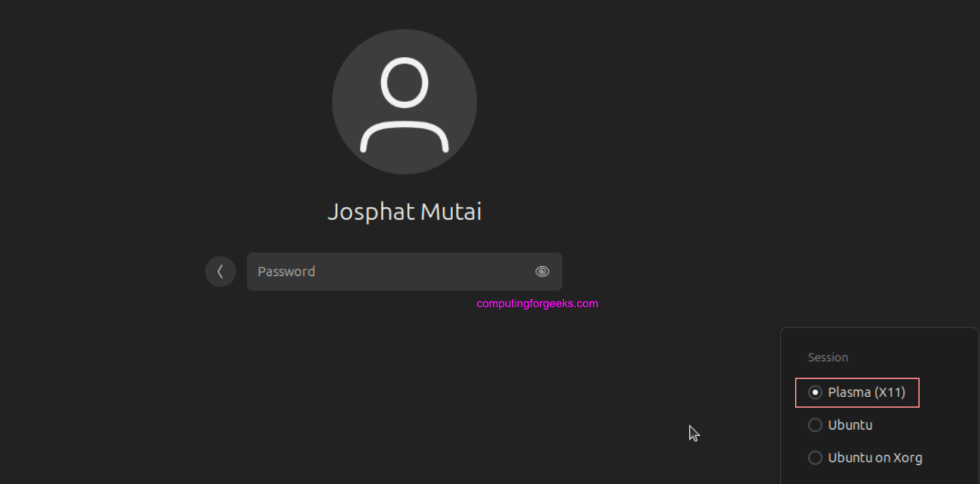Click the Plasma (X11) session radio icon
The width and height of the screenshot is (980, 484).
coord(814,393)
